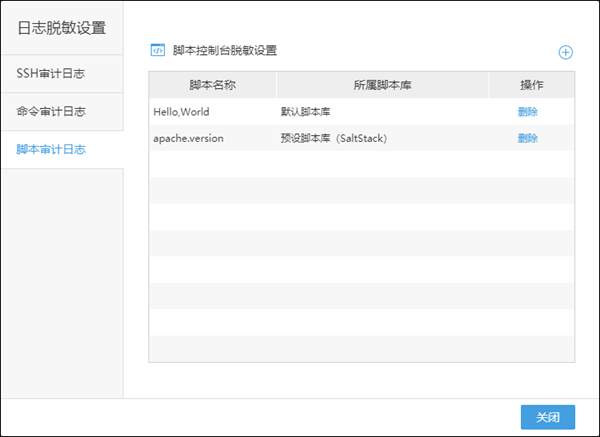Image resolution: width=600 pixels, height=437 pixels.
Task: Click the 预设脚本库（SaltStack）cell
Action: click(333, 138)
